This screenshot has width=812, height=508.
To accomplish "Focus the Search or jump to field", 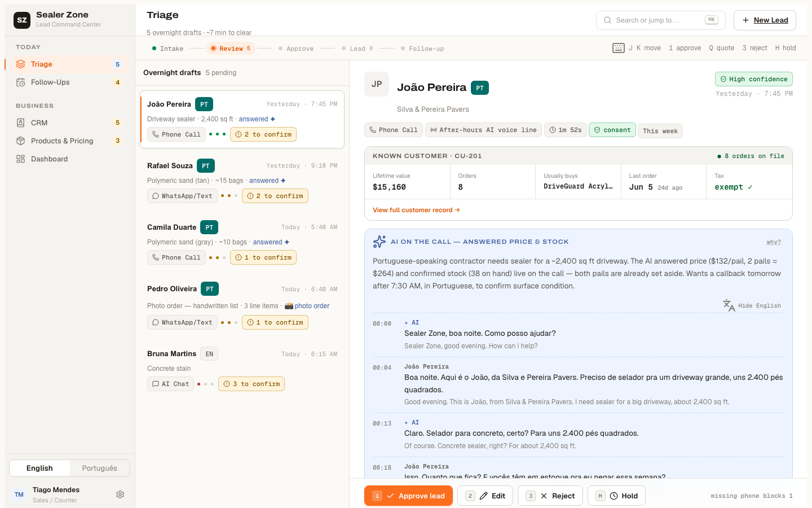I will 661,20.
